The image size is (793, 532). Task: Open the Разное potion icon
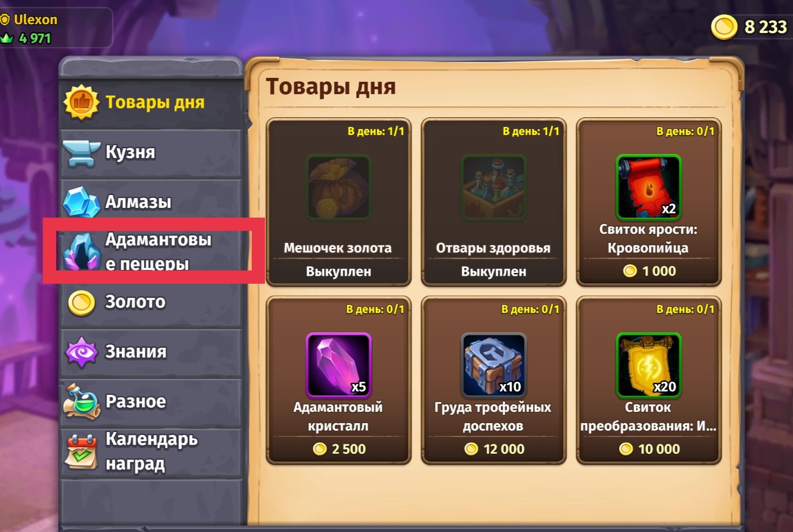pyautogui.click(x=81, y=402)
